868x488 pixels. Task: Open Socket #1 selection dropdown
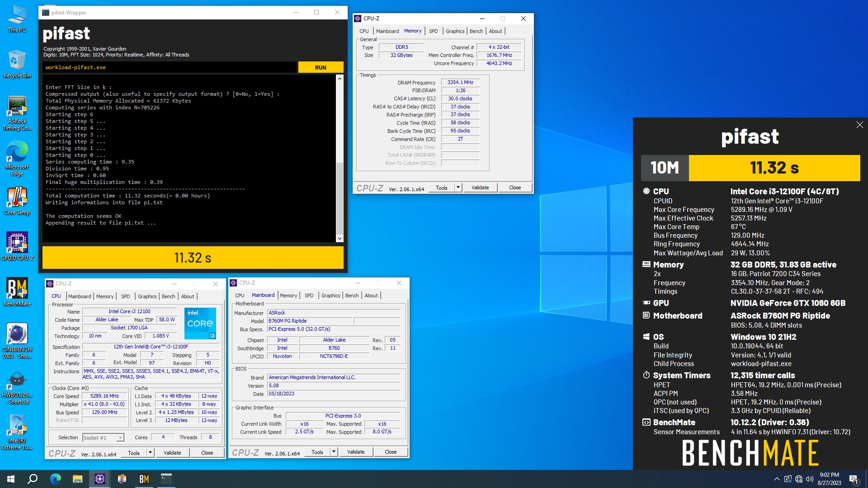click(103, 437)
